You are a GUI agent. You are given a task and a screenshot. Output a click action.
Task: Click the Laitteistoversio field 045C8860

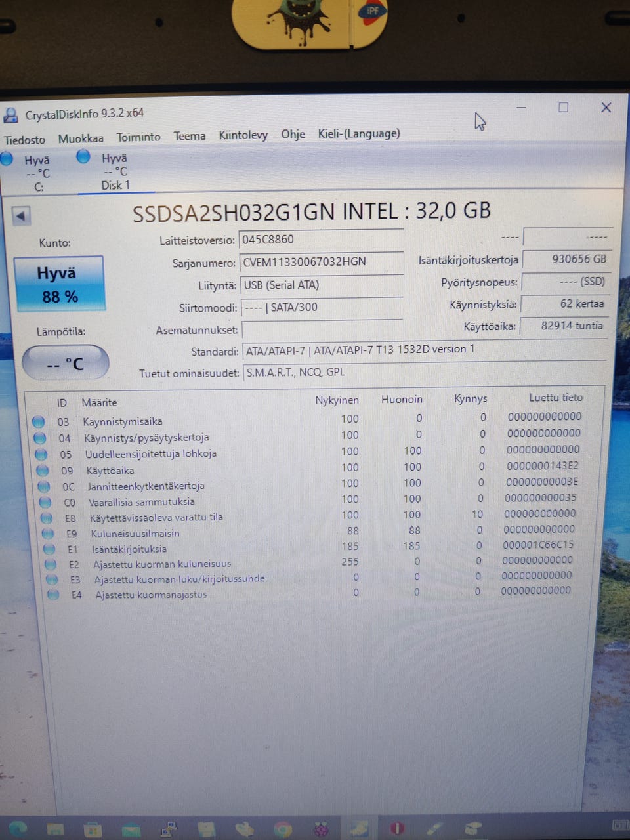pos(321,240)
